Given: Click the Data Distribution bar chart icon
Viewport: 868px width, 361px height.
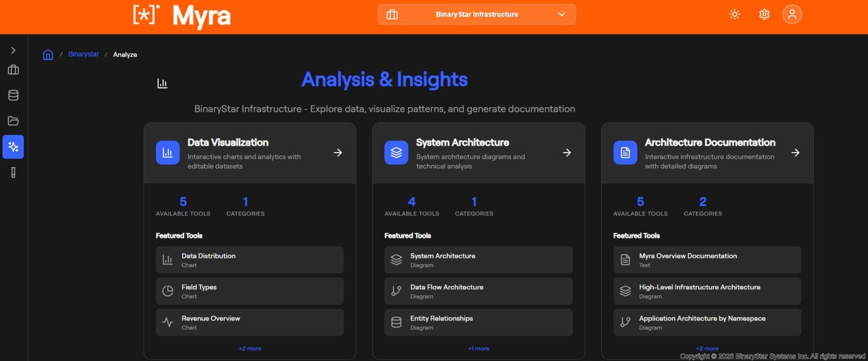Looking at the screenshot, I should (x=167, y=259).
